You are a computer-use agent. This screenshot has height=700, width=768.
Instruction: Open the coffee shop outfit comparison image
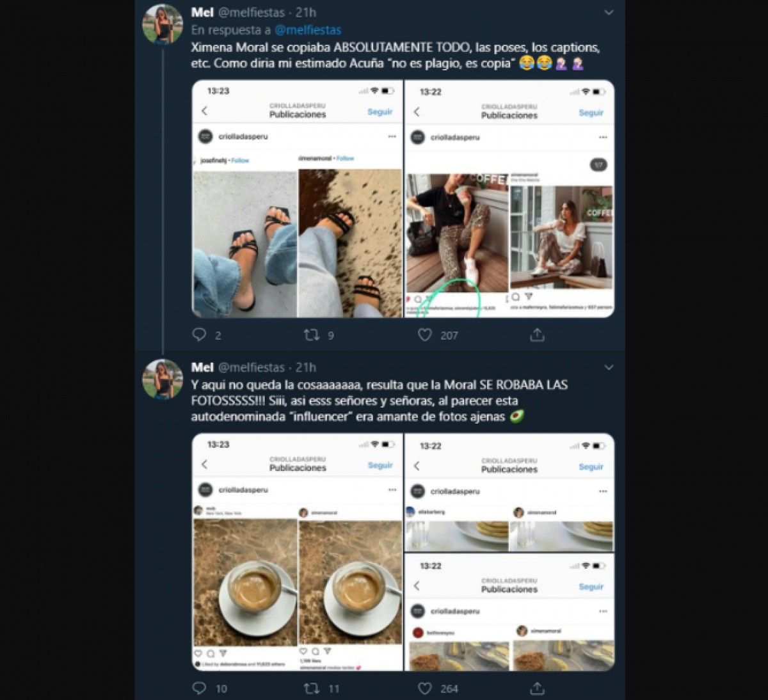pos(509,199)
